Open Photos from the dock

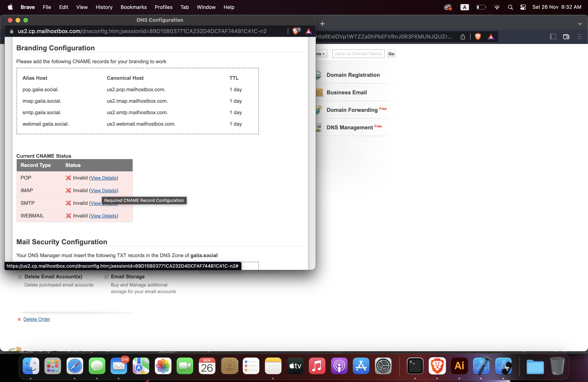tap(163, 366)
